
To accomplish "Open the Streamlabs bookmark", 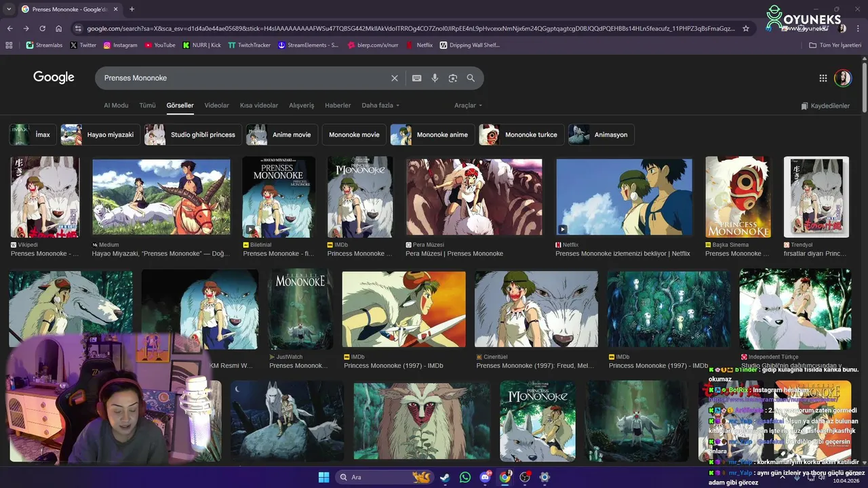I will [x=44, y=45].
